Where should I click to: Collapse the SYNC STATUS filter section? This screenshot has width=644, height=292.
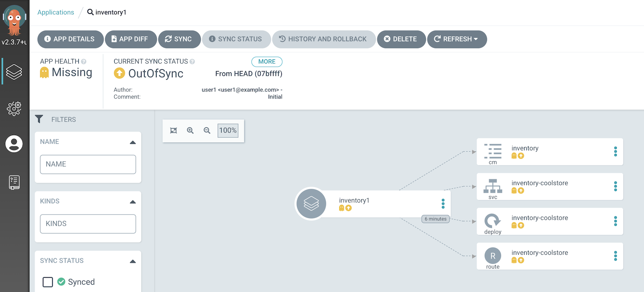[x=132, y=261]
